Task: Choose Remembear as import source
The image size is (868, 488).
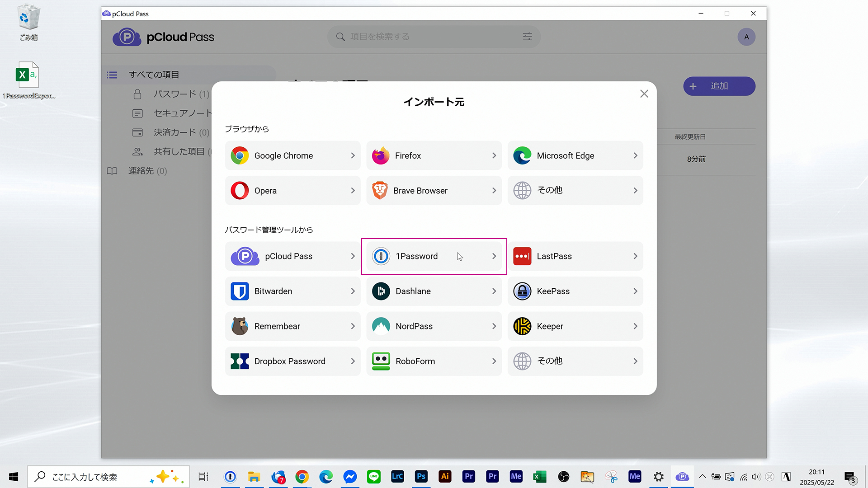Action: pyautogui.click(x=292, y=326)
